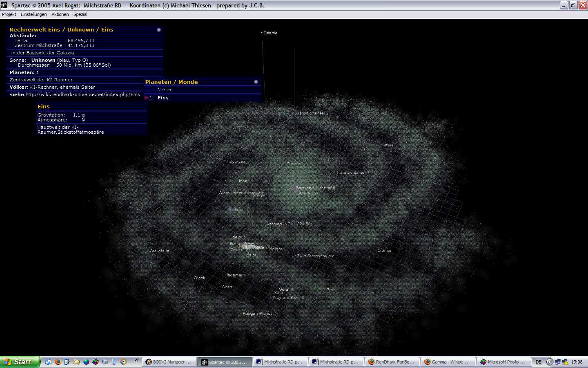
Task: Open the Einstellungen menu
Action: (x=33, y=14)
